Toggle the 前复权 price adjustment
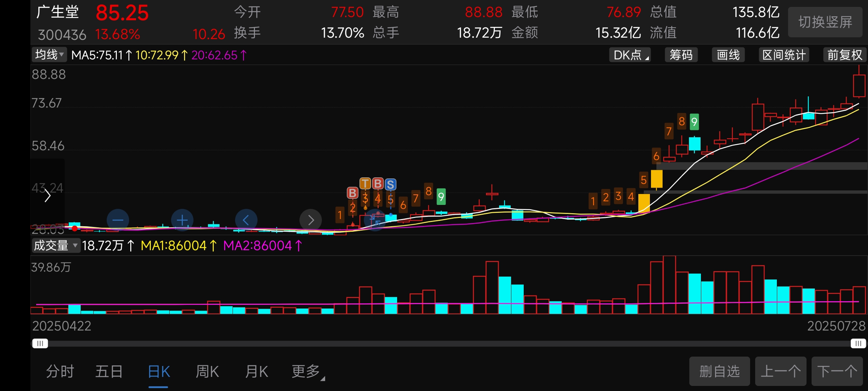 tap(845, 55)
